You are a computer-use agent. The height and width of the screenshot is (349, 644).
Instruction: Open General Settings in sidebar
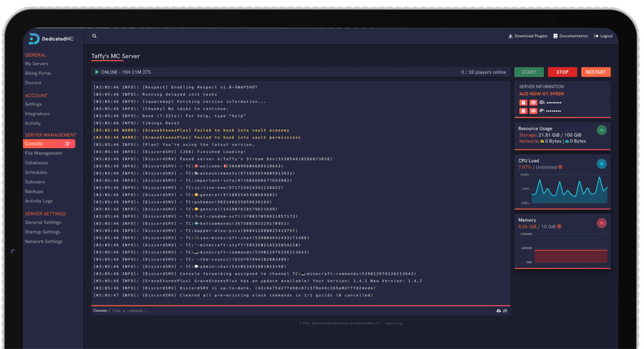point(43,222)
